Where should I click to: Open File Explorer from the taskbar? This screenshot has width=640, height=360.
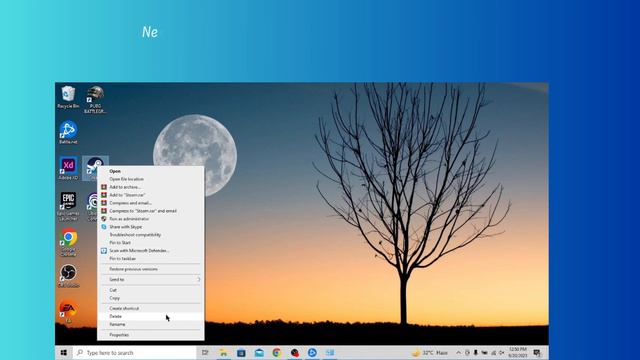coord(223,353)
